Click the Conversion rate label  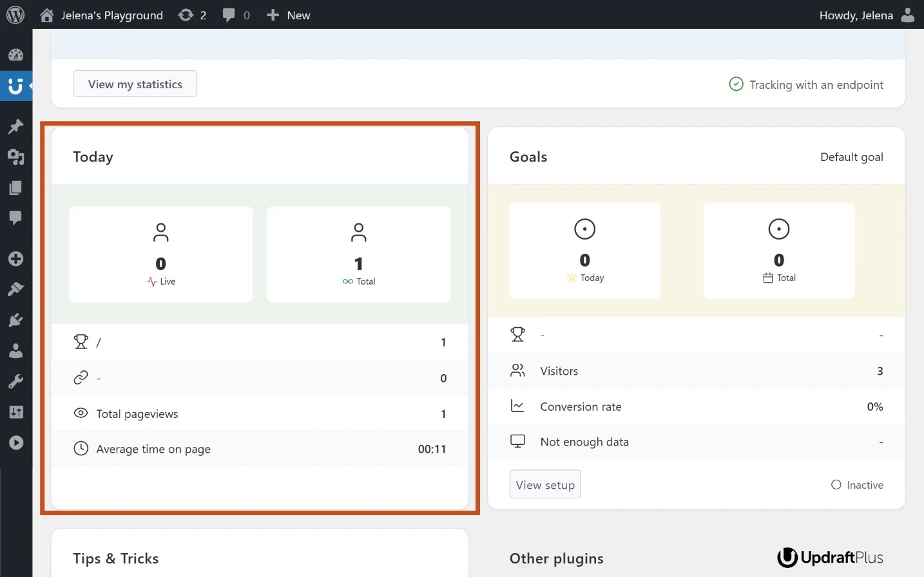(581, 406)
